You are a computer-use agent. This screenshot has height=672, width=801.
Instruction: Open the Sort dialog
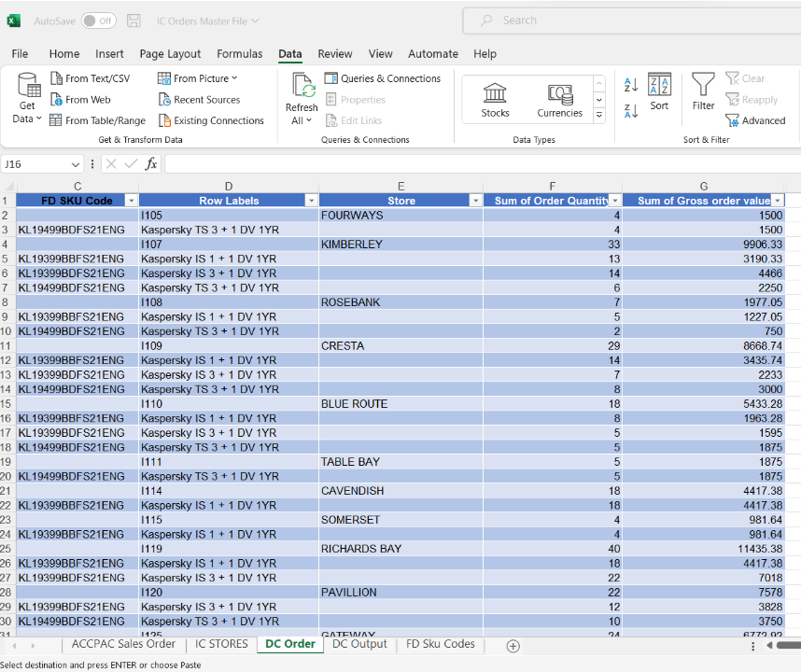tap(659, 91)
